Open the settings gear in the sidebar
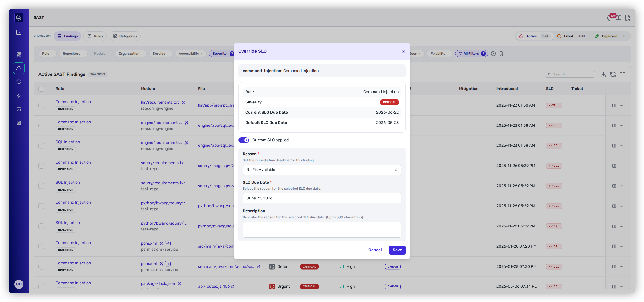Screen dimensions: 644x302 [19, 123]
